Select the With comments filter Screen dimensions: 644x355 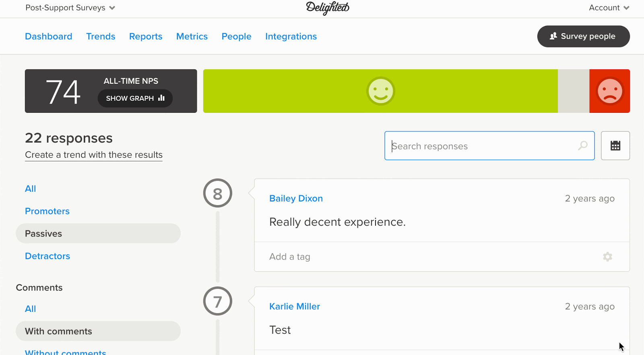98,331
